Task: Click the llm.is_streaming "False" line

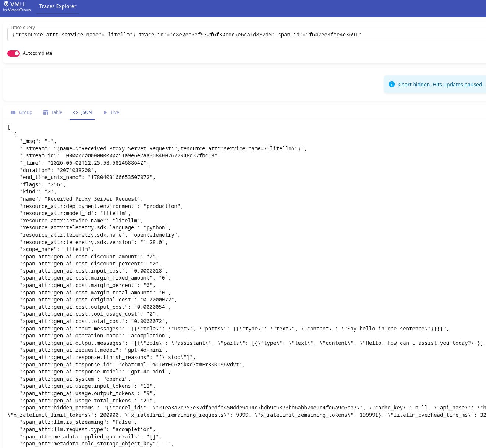Action: [78, 422]
